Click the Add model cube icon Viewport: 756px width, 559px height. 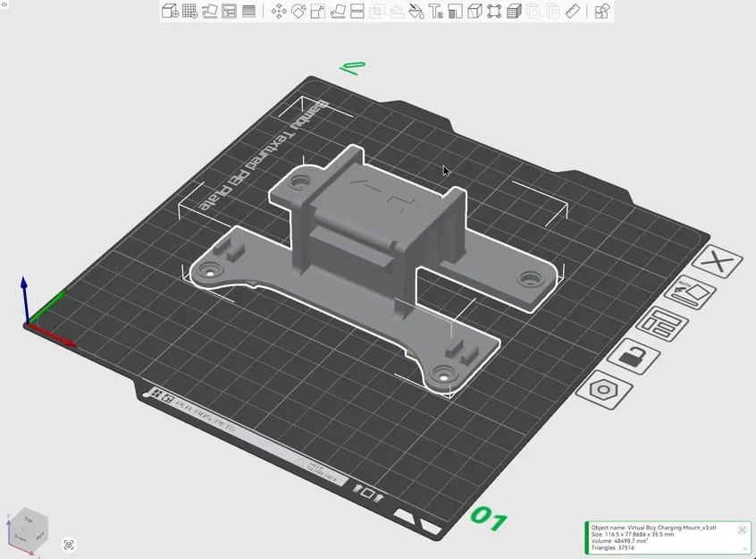pyautogui.click(x=170, y=11)
